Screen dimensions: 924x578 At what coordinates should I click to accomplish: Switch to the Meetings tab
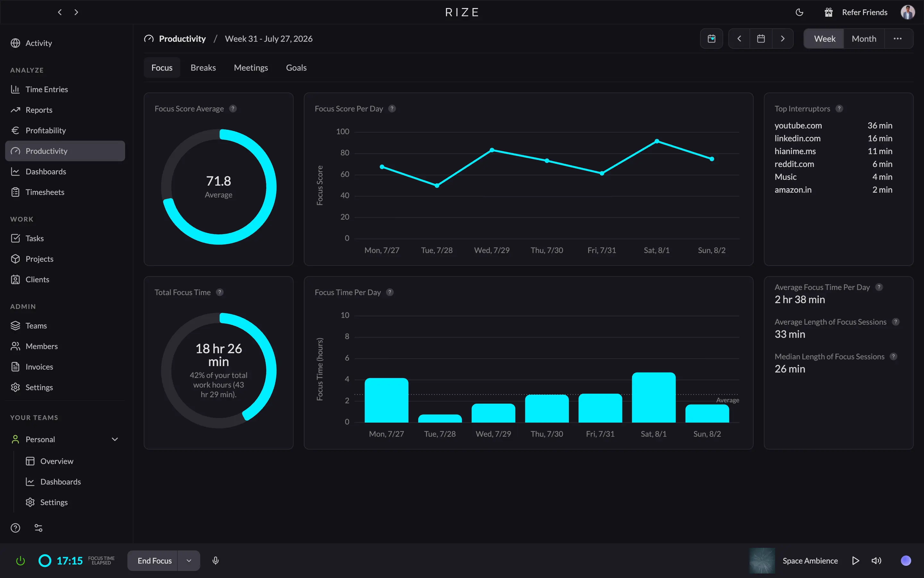(x=251, y=68)
